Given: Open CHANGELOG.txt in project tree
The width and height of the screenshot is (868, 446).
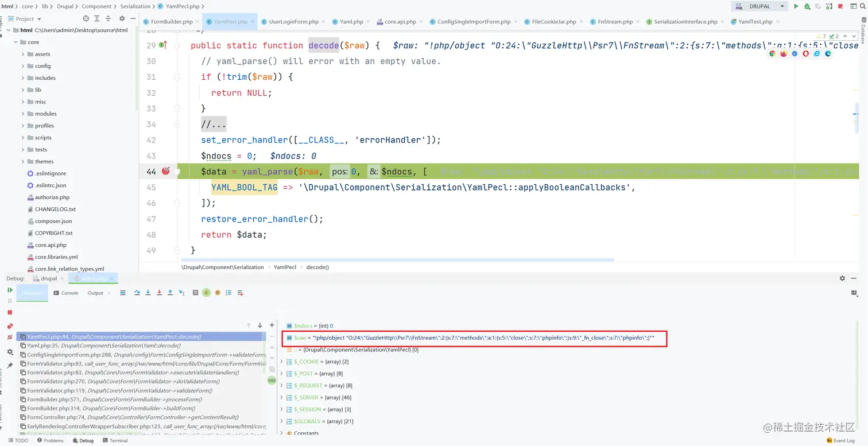Looking at the screenshot, I should (x=55, y=209).
